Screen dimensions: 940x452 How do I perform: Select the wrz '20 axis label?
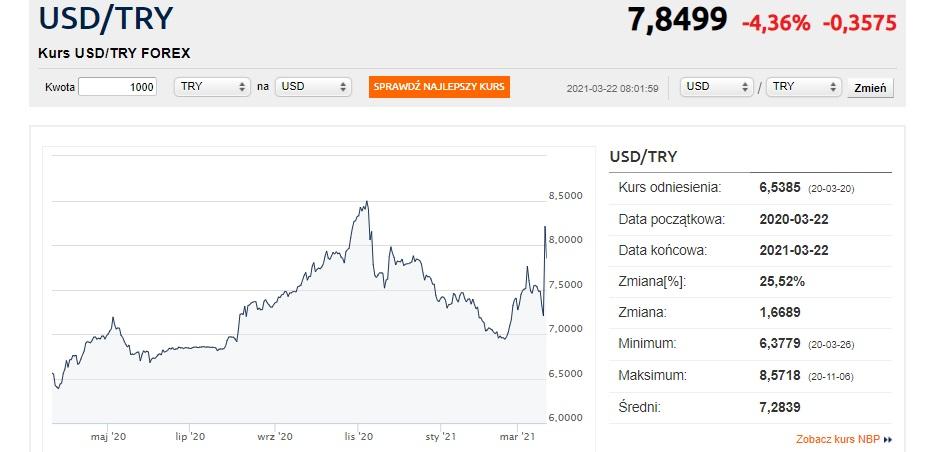click(x=274, y=436)
